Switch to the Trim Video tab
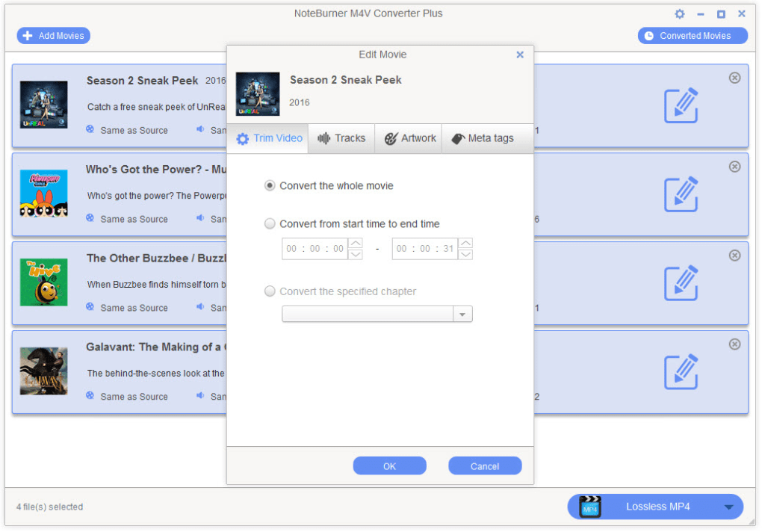This screenshot has width=762, height=532. click(267, 138)
